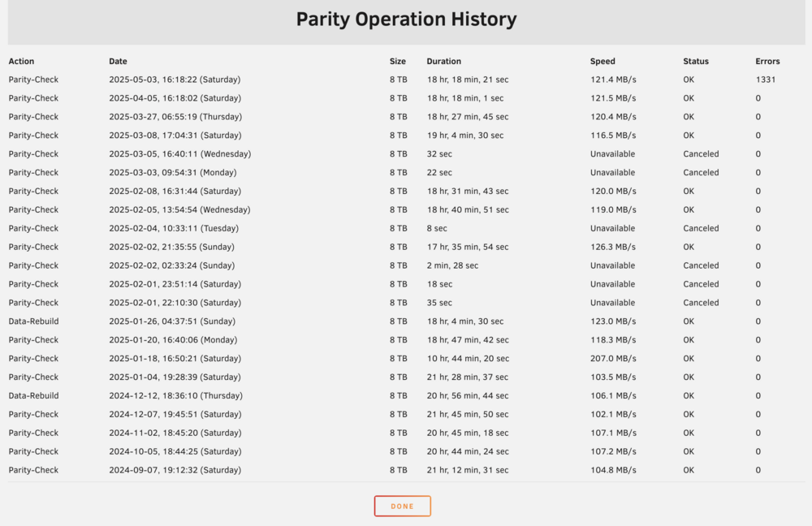Screen dimensions: 812x526
Task: Click date 2024-11-02, 18:45:20 (Saturday)
Action: (175, 433)
